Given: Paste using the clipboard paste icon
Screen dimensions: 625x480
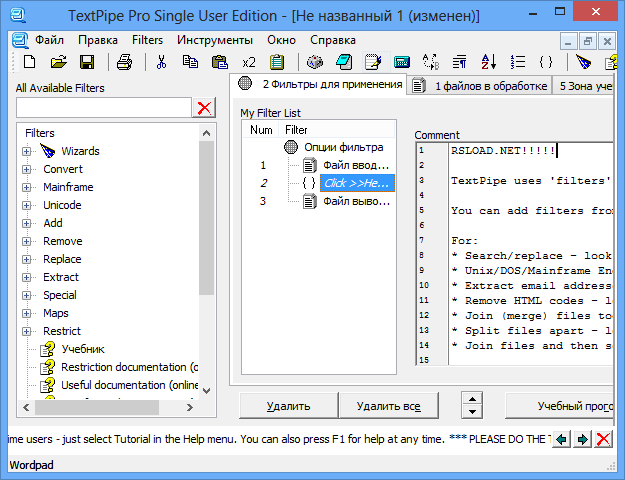Looking at the screenshot, I should pyautogui.click(x=220, y=62).
